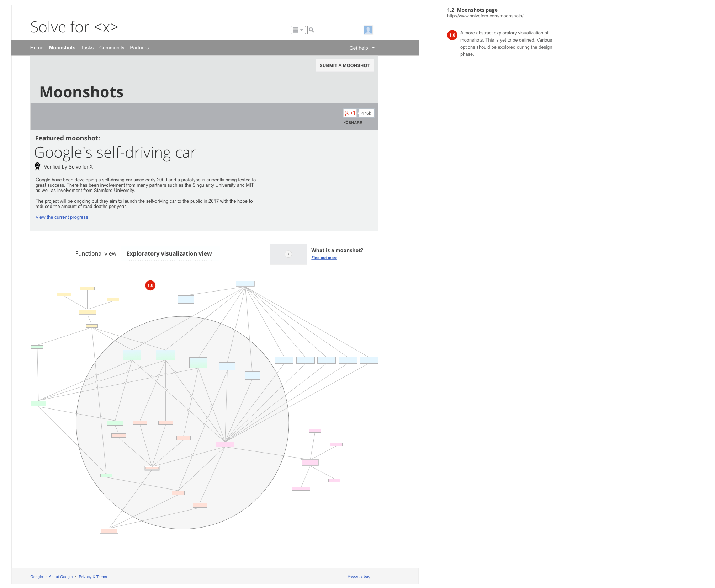The height and width of the screenshot is (588, 715).
Task: Click the Verified by Solve for X badge
Action: tap(37, 166)
